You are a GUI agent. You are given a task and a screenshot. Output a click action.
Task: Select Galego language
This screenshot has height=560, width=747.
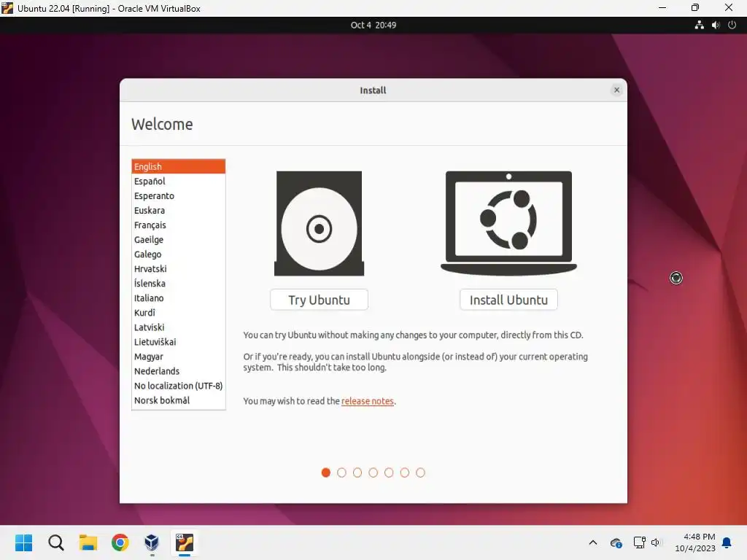[x=178, y=254]
